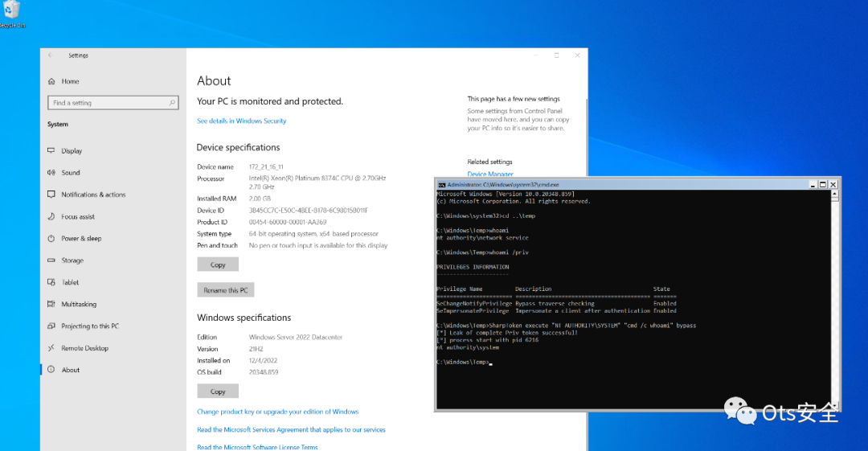Maximize the Settings window
The height and width of the screenshot is (451, 868).
coord(556,55)
